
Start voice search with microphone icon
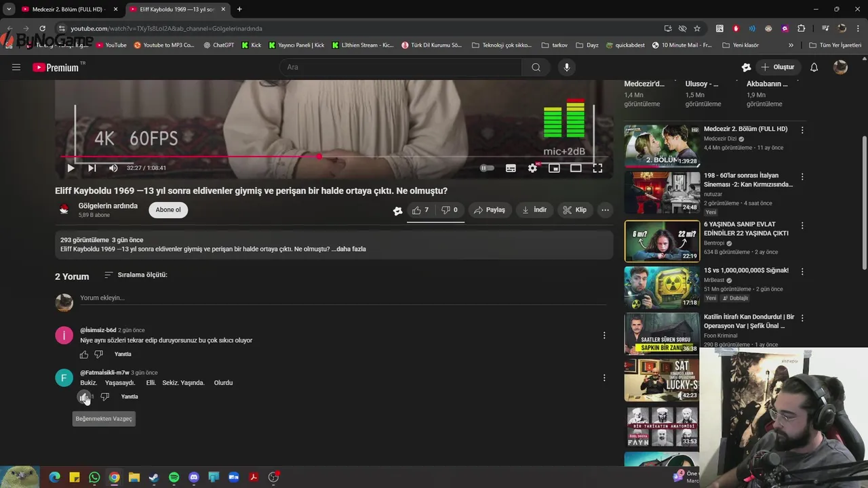[567, 67]
